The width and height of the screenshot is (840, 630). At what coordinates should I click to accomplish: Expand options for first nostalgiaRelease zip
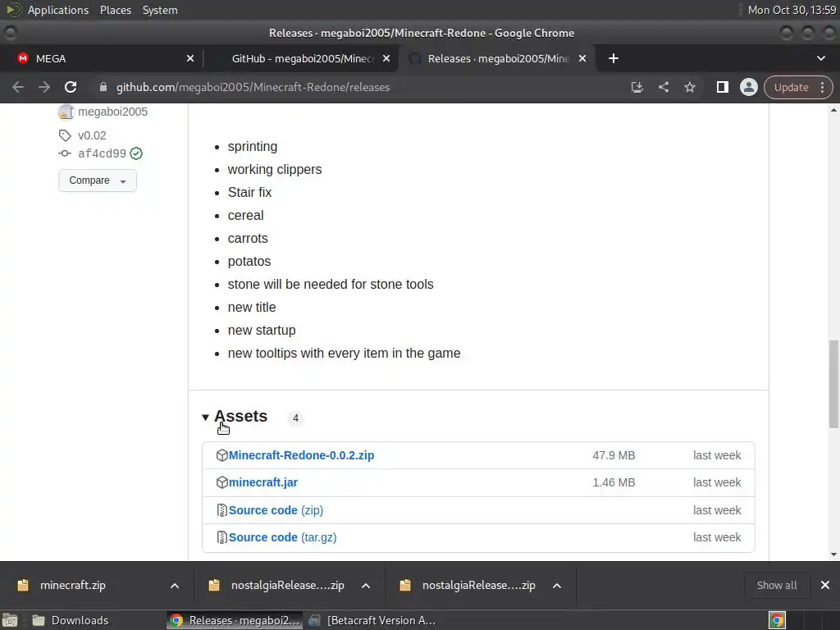366,586
